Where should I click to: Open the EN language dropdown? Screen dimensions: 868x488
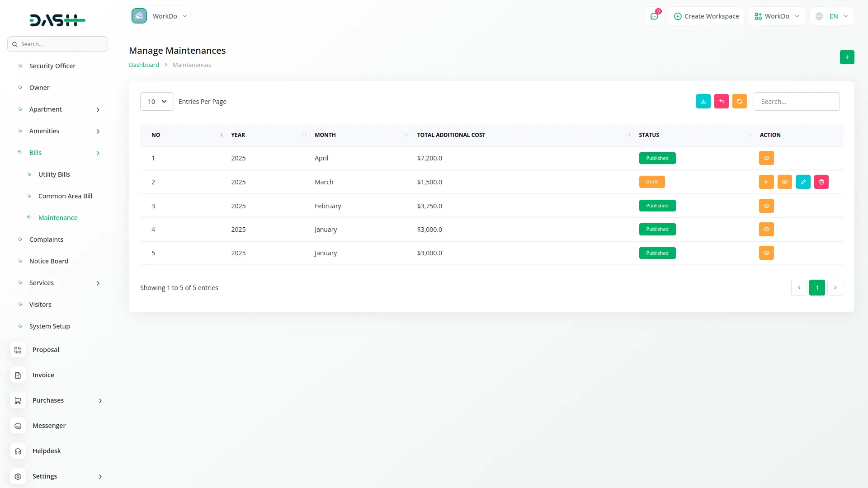point(832,16)
